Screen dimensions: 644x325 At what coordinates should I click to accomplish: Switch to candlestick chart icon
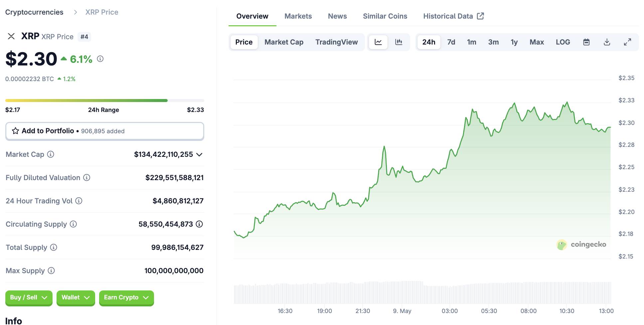pos(399,42)
